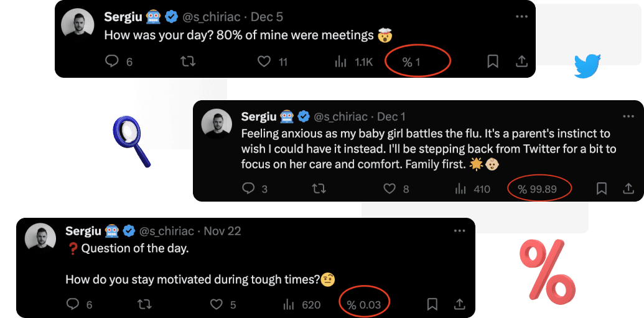Screen dimensions: 644x318
Task: Open Sergiu's avatar on the Dec 1 tweet
Action: 217,124
